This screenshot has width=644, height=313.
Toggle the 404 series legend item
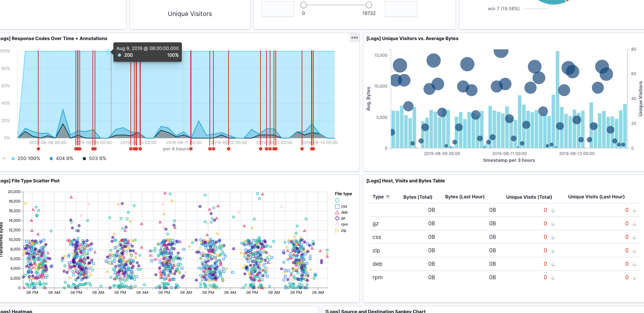click(61, 158)
